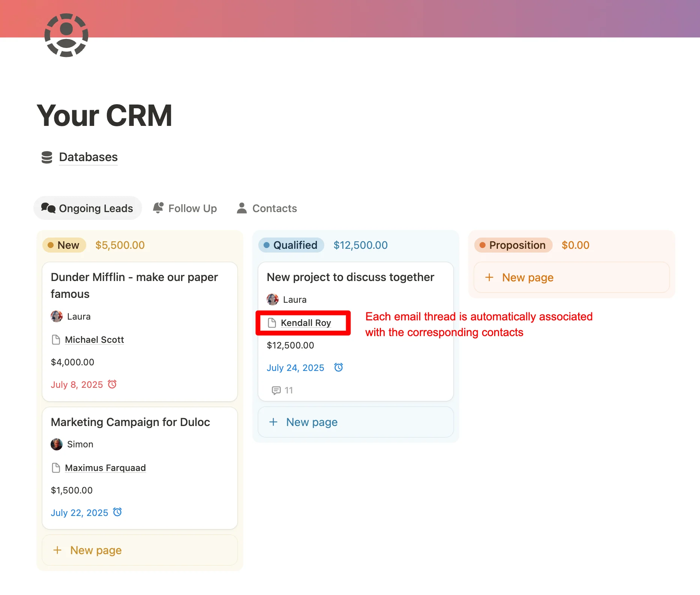Click the alarm icon beside July 22, 2025
700x595 pixels.
coord(117,512)
